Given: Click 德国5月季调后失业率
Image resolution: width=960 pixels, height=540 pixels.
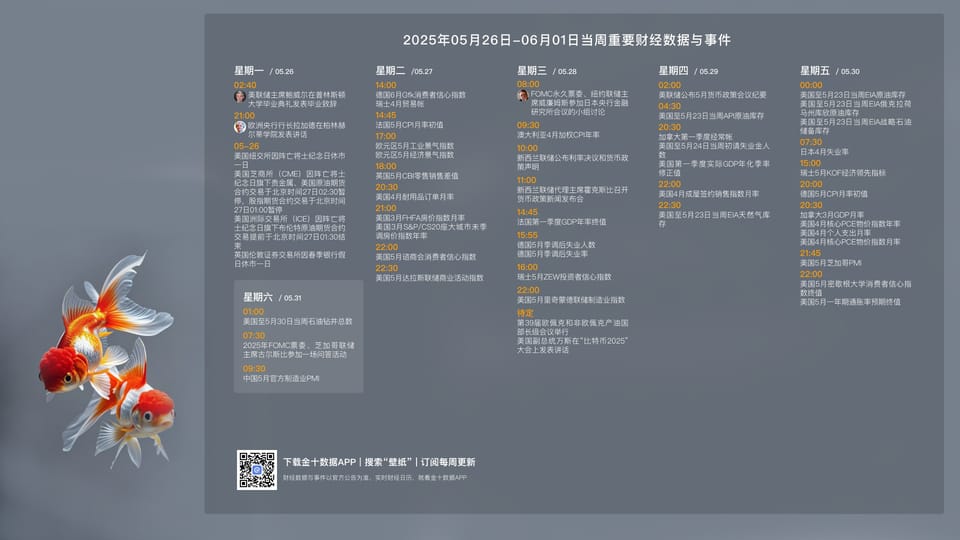Looking at the screenshot, I should pyautogui.click(x=552, y=253).
